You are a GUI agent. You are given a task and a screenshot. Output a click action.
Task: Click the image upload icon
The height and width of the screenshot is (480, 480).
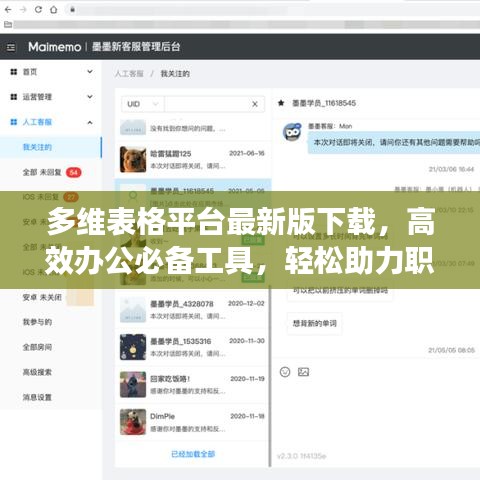[303, 372]
